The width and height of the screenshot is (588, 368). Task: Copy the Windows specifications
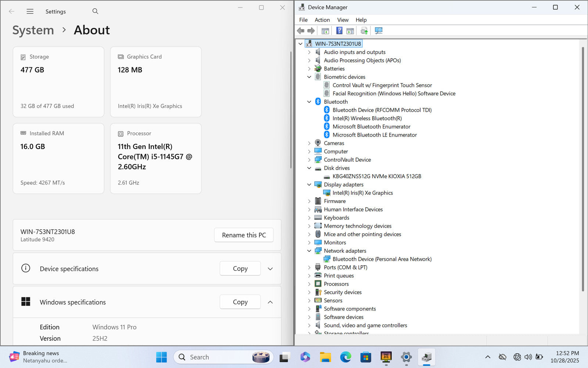(240, 302)
